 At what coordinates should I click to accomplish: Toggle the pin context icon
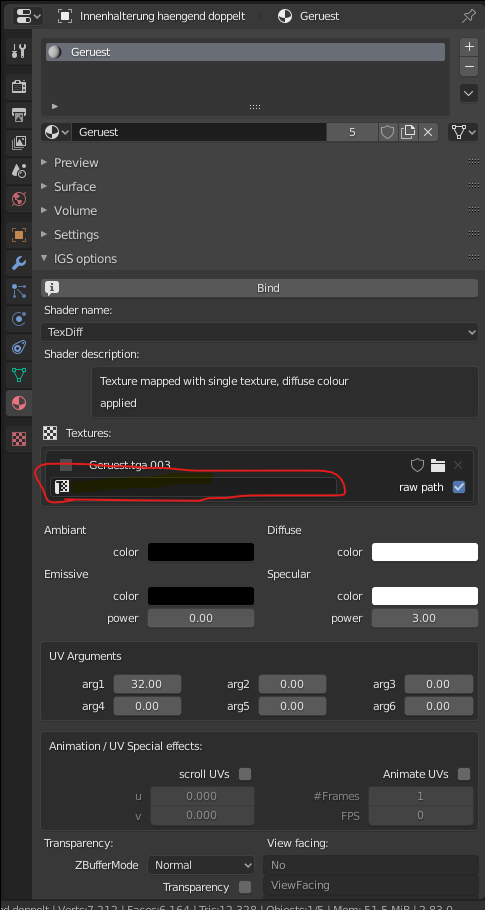tap(469, 16)
